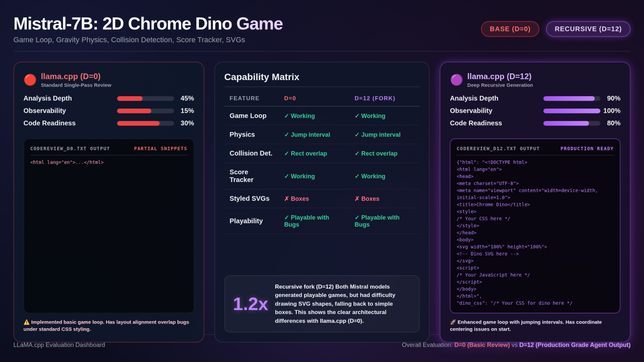The image size is (644, 362).
Task: Click the FEATURE column header
Action: (x=244, y=98)
